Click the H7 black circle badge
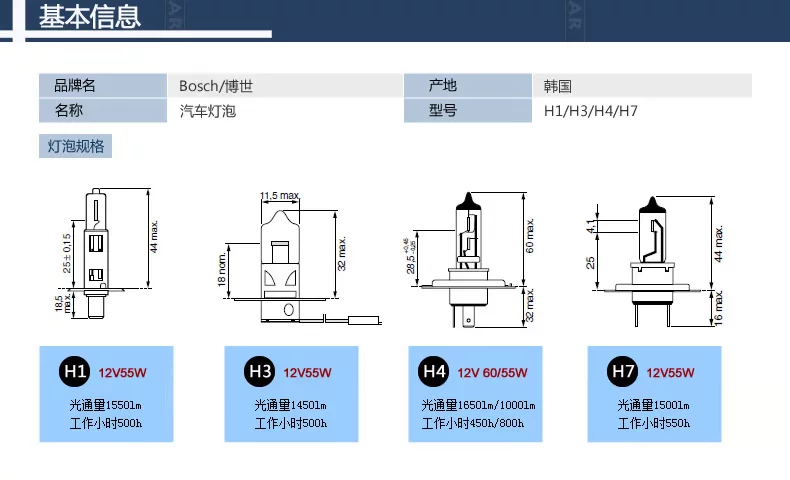Image resolution: width=790 pixels, height=480 pixels. (x=623, y=373)
